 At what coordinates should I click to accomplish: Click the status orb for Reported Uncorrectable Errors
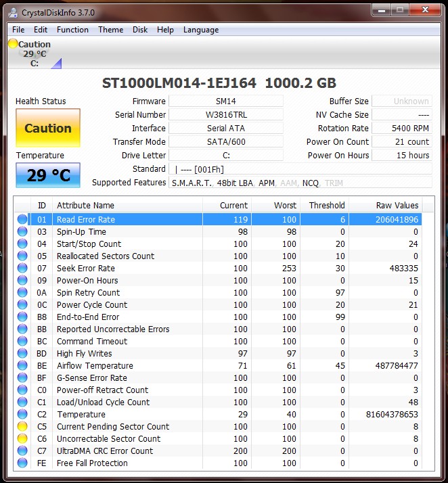22,329
